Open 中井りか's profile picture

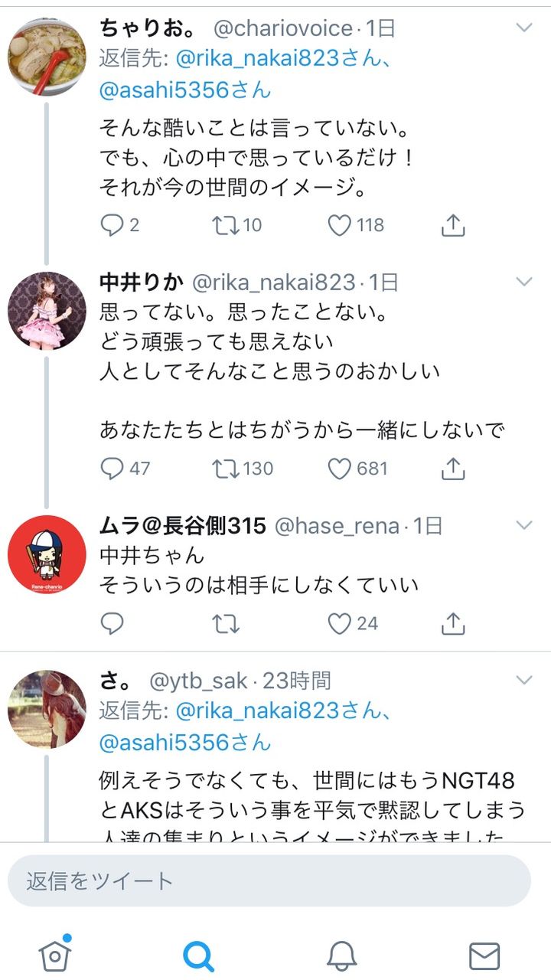47,310
